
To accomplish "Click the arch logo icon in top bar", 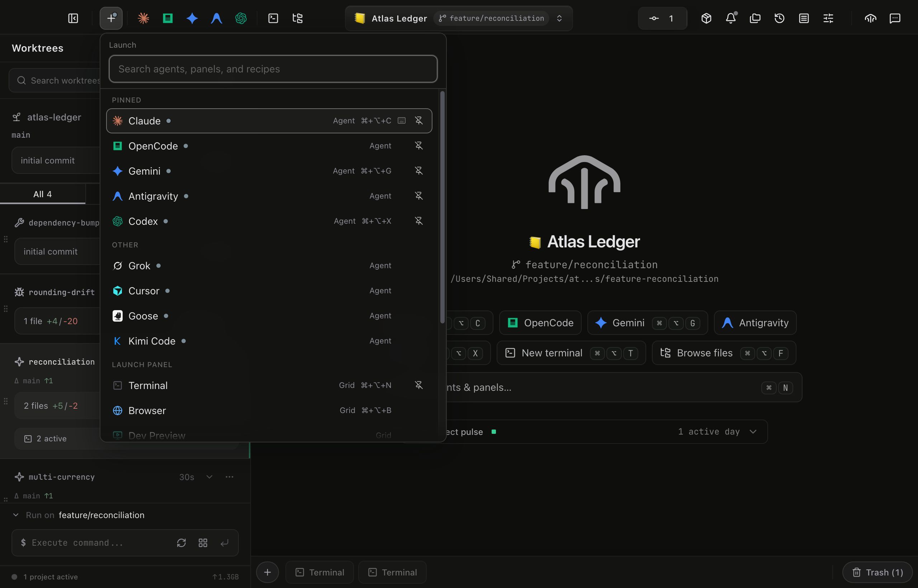I will point(871,18).
